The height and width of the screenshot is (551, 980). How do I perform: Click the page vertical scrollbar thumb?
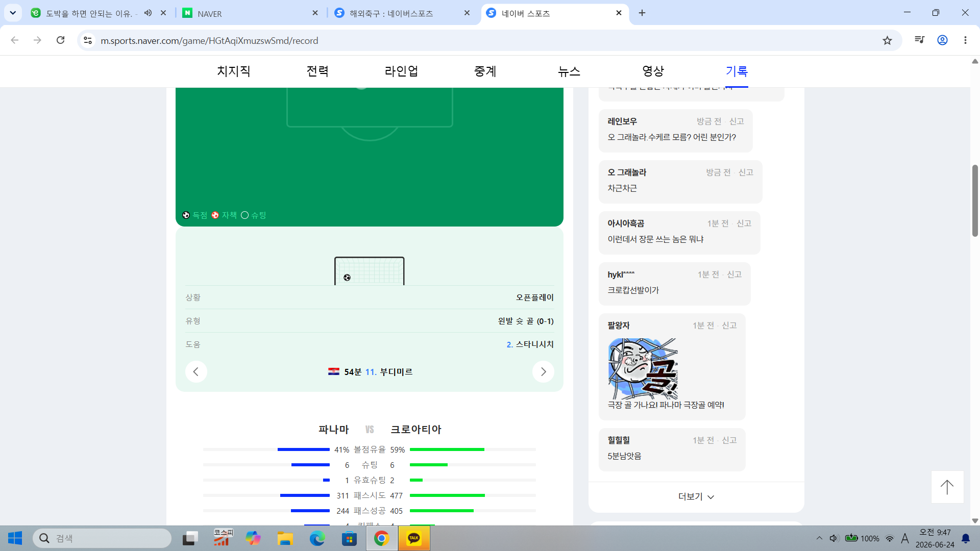tap(975, 201)
